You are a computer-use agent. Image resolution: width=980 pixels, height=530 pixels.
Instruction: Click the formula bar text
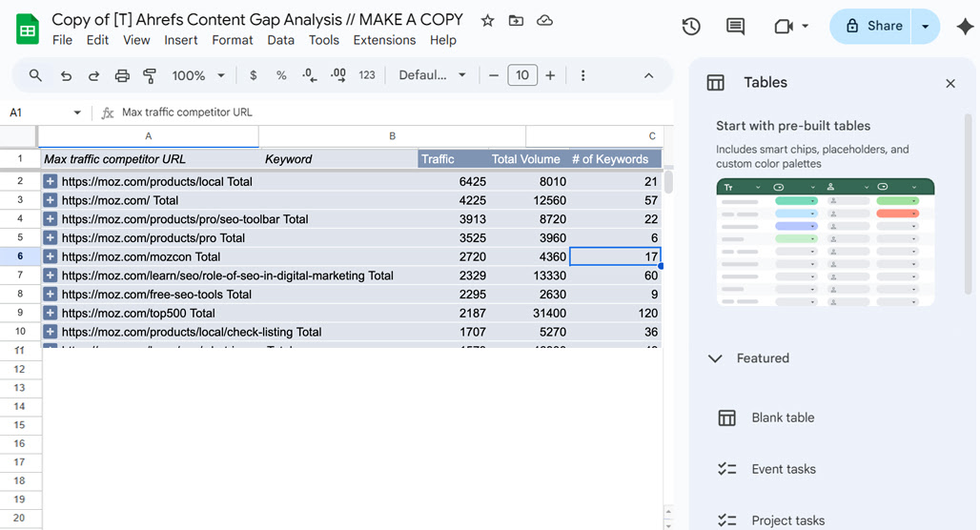point(187,112)
